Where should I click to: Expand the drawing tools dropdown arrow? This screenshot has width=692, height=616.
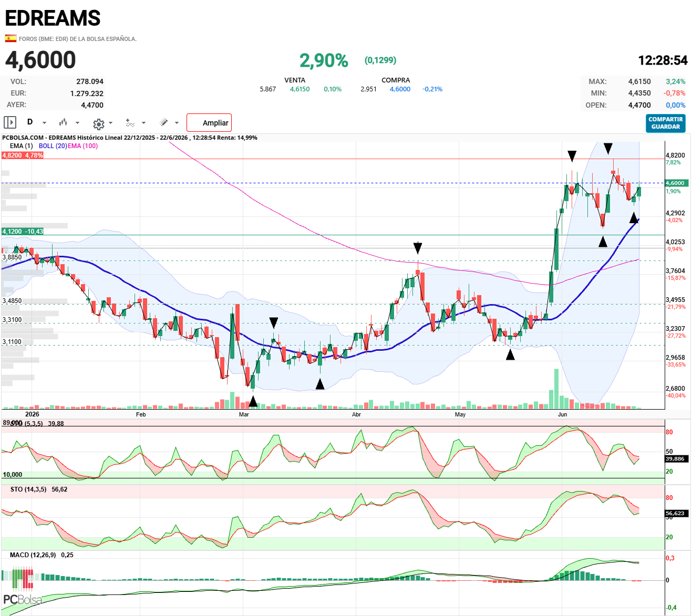[177, 123]
